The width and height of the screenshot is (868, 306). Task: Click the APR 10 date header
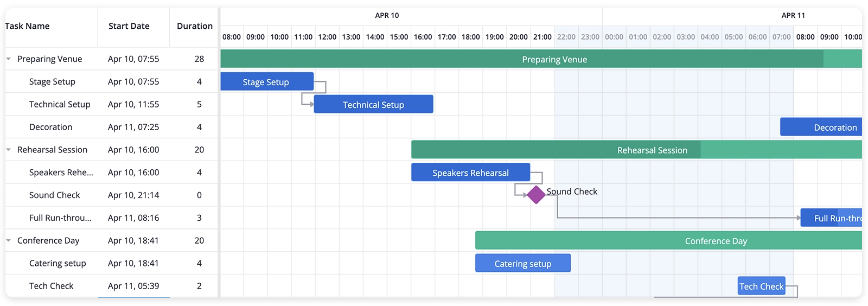(387, 15)
